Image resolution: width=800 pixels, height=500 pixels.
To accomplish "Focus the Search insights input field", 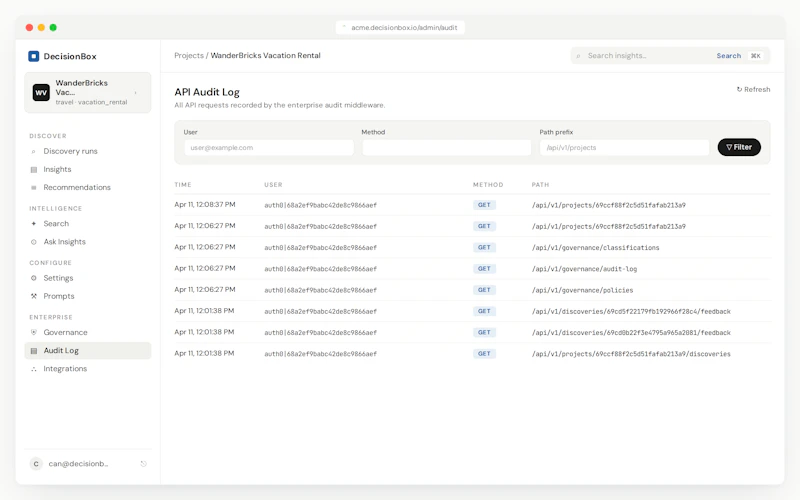I will 648,56.
